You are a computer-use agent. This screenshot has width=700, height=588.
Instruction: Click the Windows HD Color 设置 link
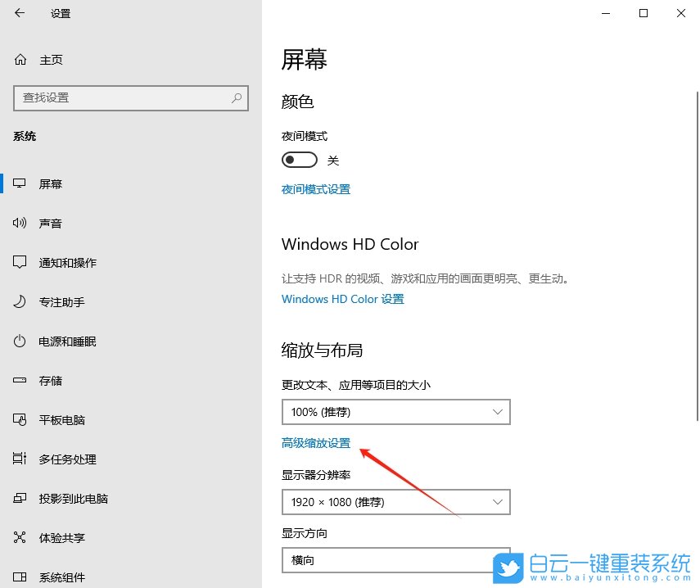342,299
